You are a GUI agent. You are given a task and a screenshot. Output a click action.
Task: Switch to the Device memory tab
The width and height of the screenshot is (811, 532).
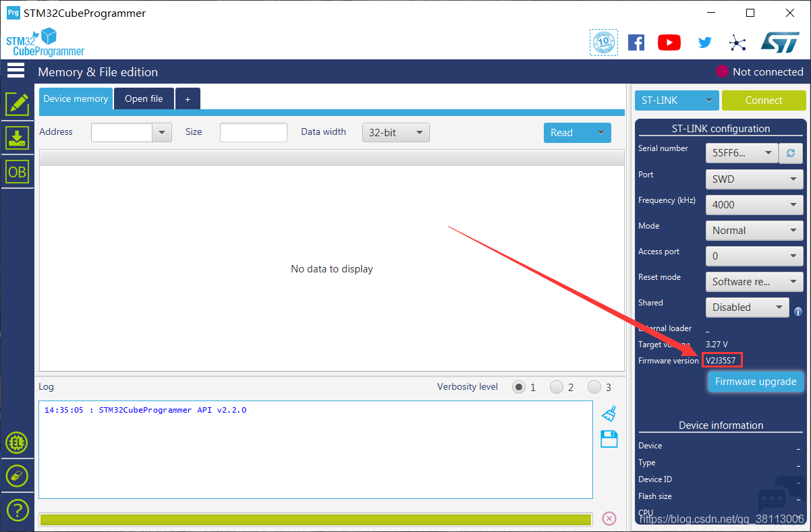(x=76, y=98)
